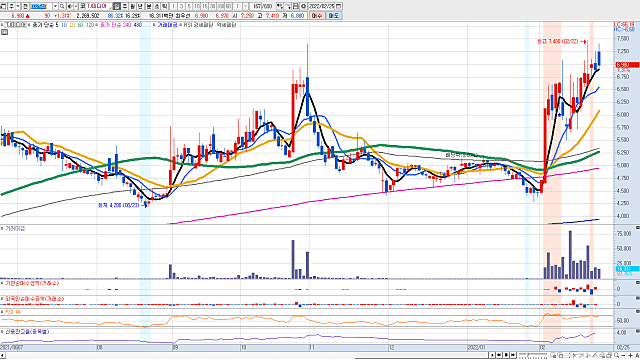Open the chart settings gear icon

click(304, 7)
